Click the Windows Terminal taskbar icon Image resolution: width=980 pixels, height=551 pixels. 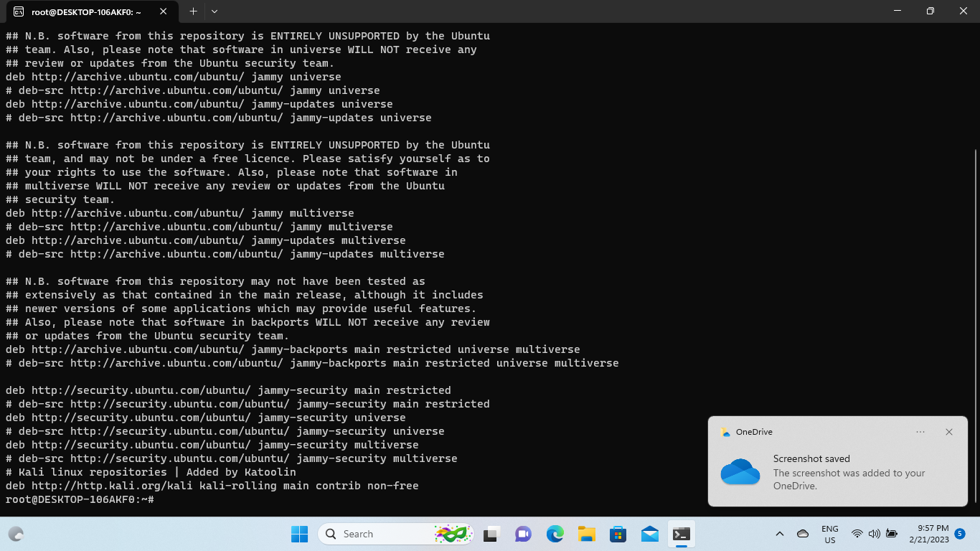[x=681, y=534]
